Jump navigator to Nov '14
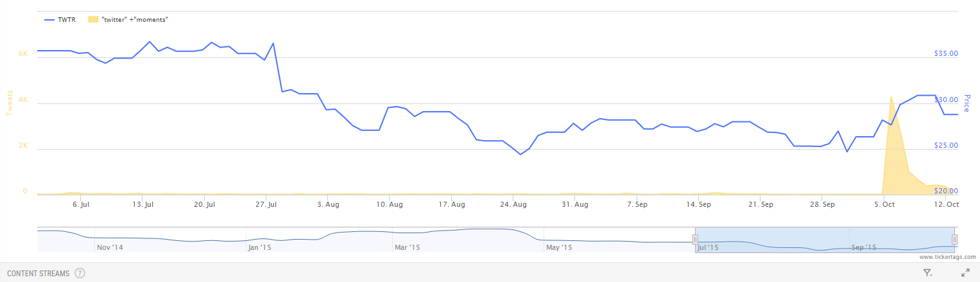Screen dimensions: 980x282 click(x=107, y=247)
